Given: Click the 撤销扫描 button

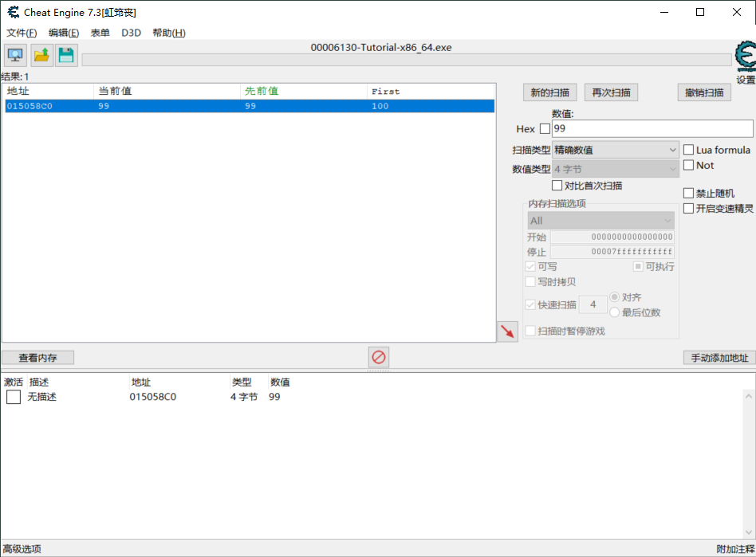Looking at the screenshot, I should 704,92.
